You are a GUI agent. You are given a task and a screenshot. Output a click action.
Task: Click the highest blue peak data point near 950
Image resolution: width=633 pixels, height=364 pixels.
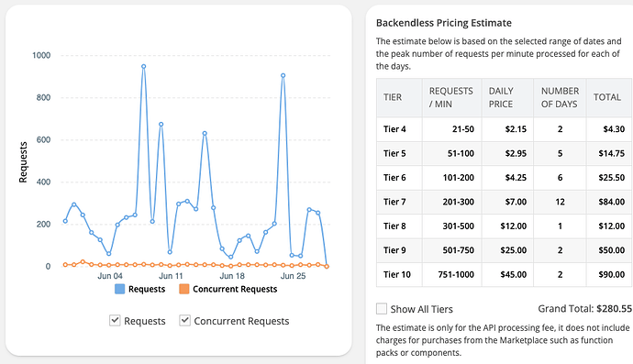[x=144, y=67]
